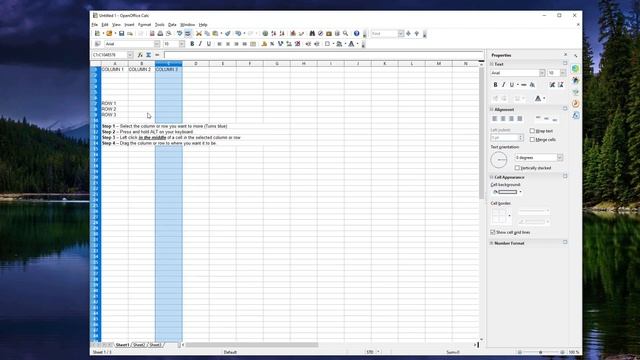Click the Sort Descending icon
Image resolution: width=640 pixels, height=360 pixels.
click(x=282, y=33)
